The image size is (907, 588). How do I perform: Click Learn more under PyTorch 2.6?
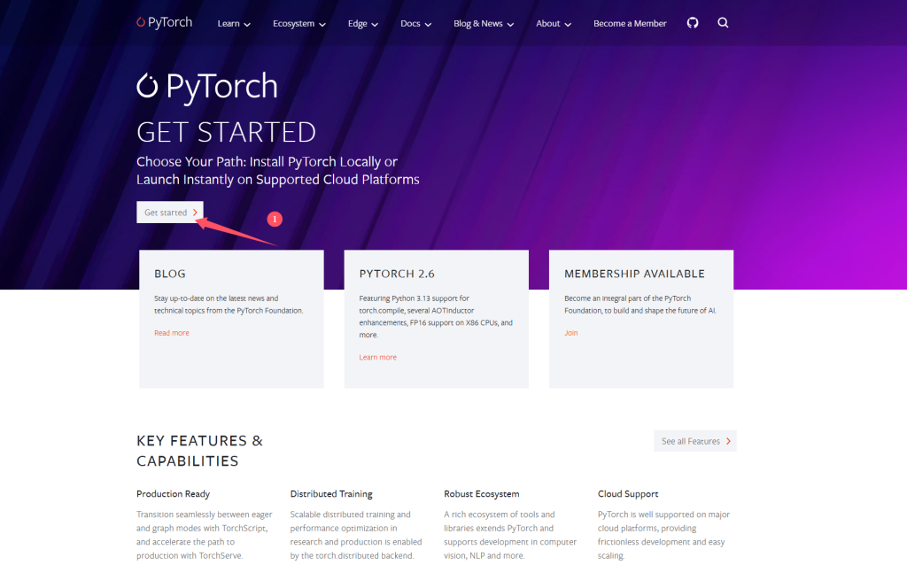(x=377, y=357)
